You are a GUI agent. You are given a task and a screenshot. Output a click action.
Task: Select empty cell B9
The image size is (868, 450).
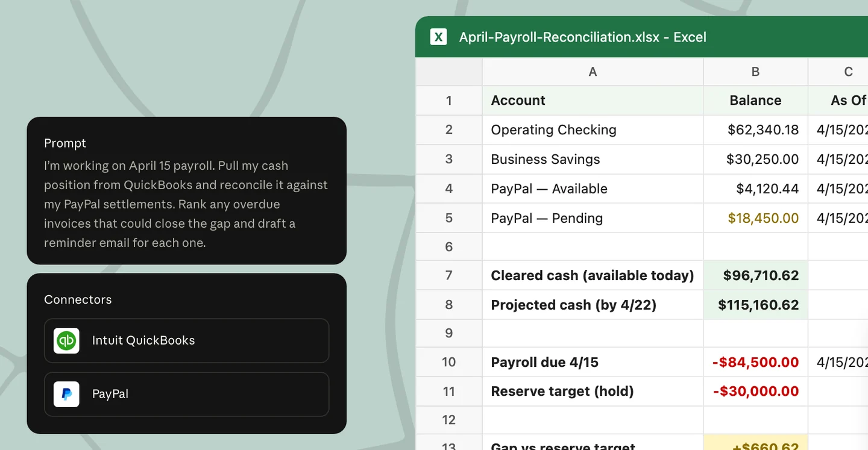click(755, 333)
